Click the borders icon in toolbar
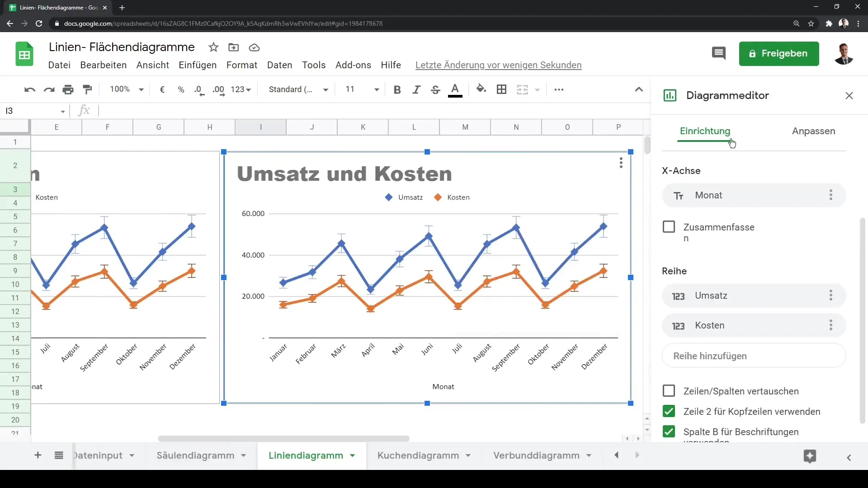Viewport: 868px width, 488px height. 502,89
